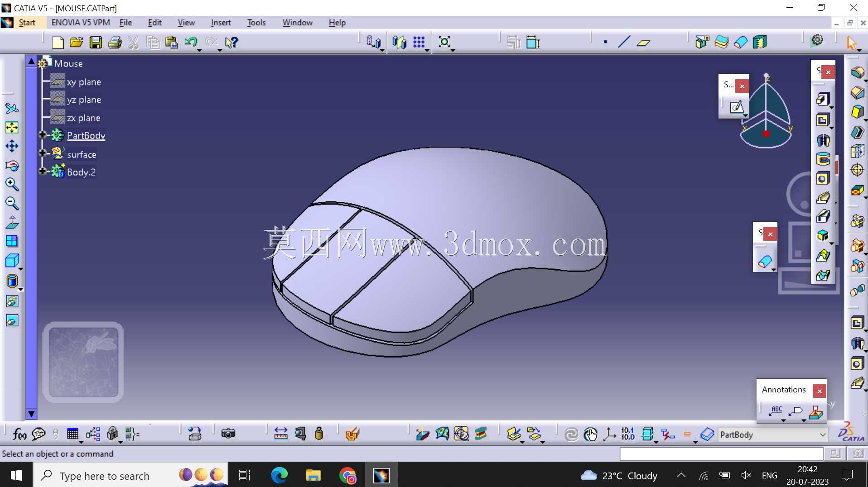Click the Zoom In magnifier icon
The width and height of the screenshot is (868, 487).
12,185
